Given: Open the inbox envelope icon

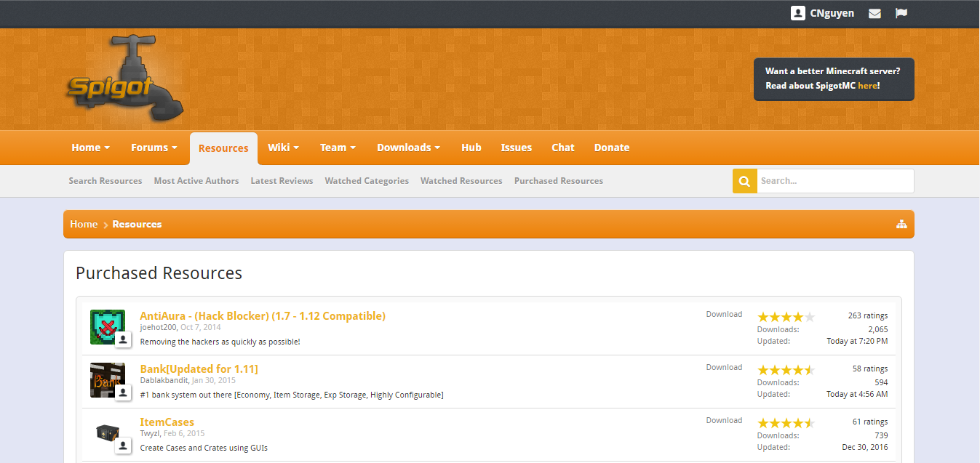Looking at the screenshot, I should pyautogui.click(x=875, y=13).
